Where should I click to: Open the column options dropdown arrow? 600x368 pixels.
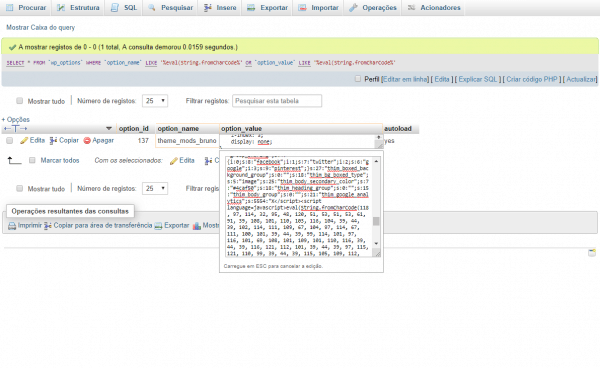[x=109, y=129]
